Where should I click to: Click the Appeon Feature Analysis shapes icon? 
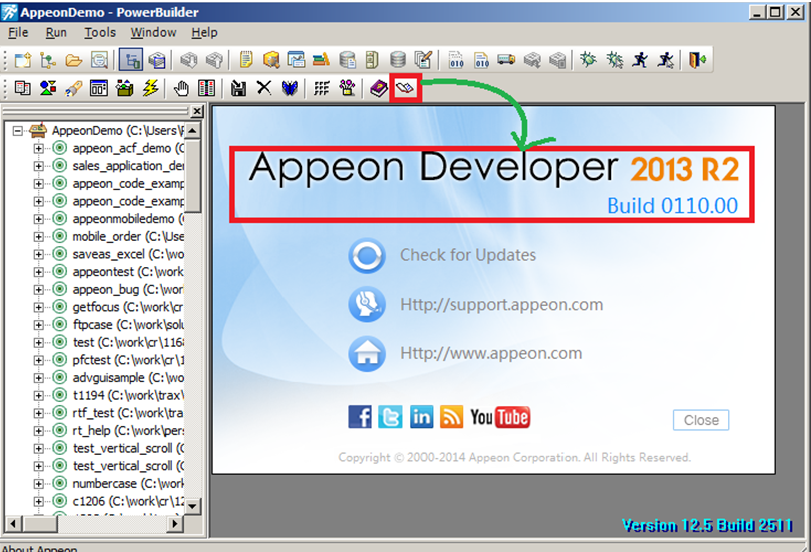coord(48,88)
